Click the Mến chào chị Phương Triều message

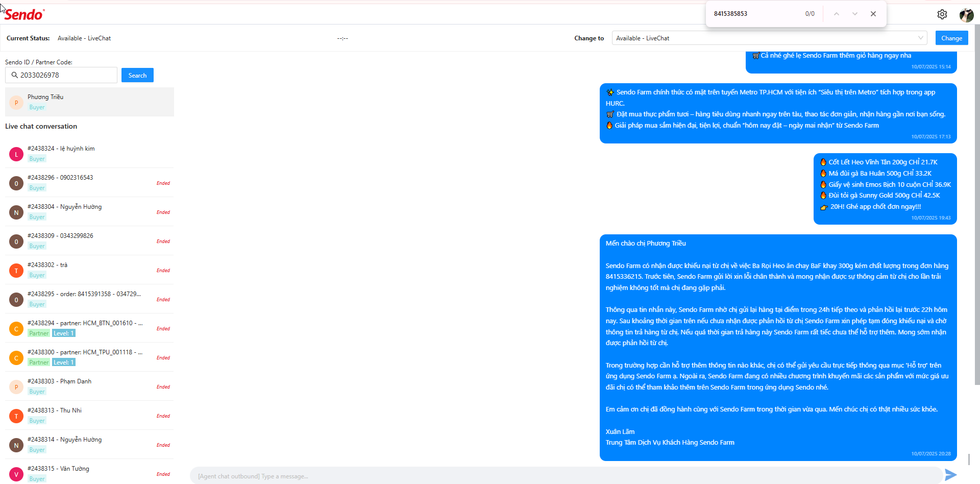tap(778, 348)
